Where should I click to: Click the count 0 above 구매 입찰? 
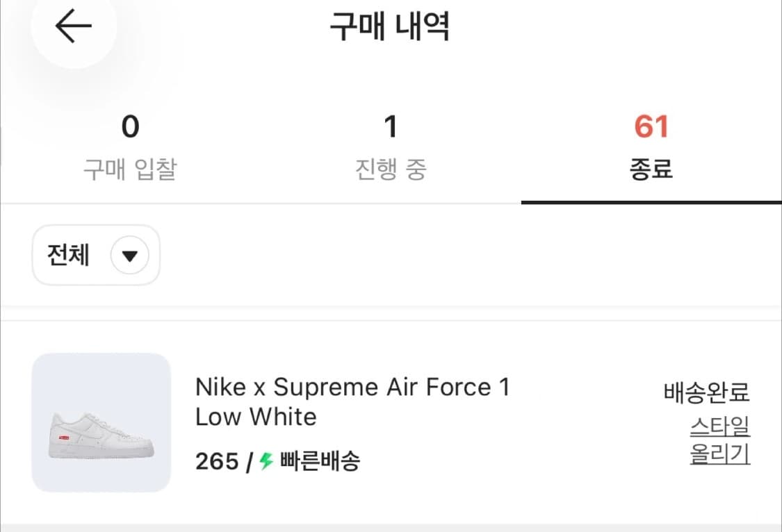pyautogui.click(x=130, y=127)
